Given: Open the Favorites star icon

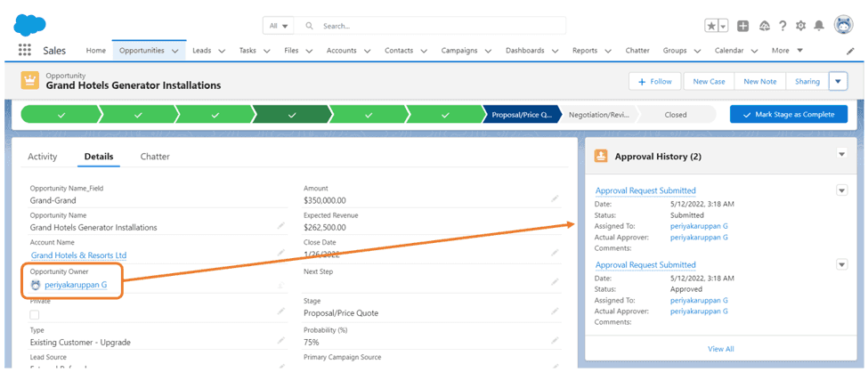Looking at the screenshot, I should (710, 26).
